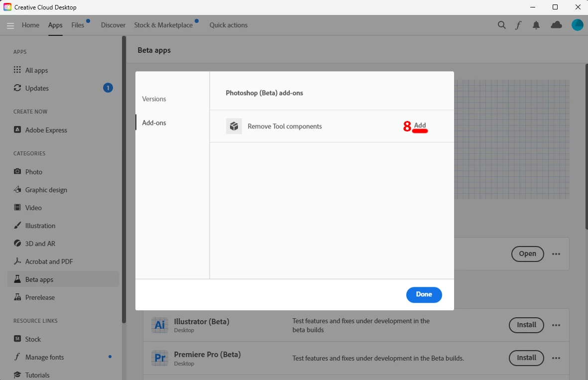Click the 'RESOURCE LINKS' section header
Viewport: 588px width, 380px height.
coord(35,321)
